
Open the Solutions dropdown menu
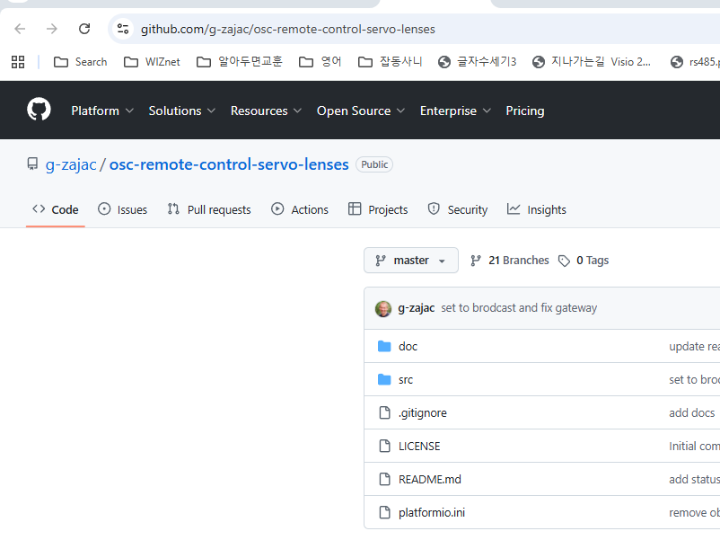pyautogui.click(x=182, y=111)
